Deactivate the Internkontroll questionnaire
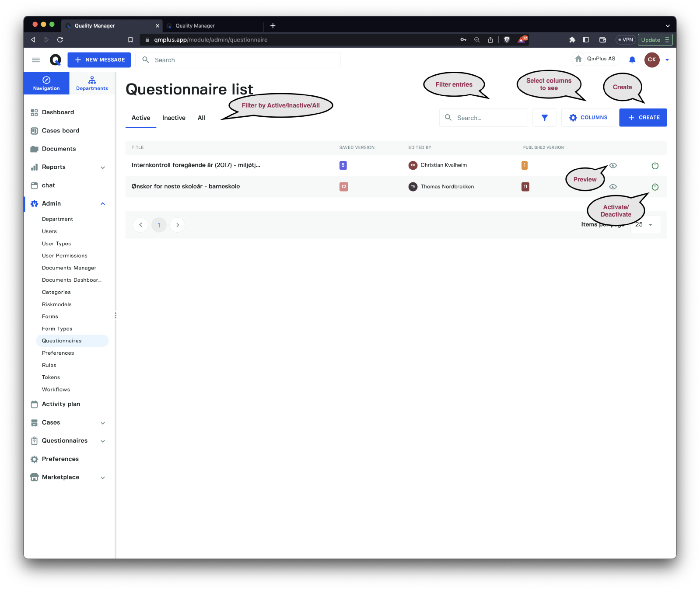 pos(654,165)
